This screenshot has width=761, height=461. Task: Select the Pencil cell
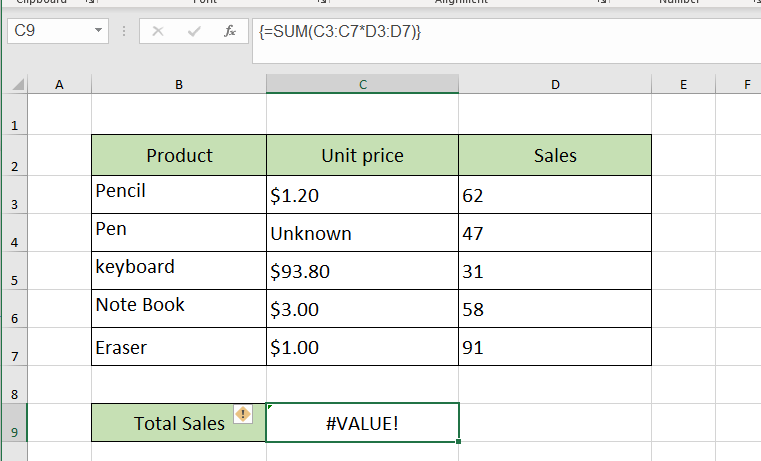click(179, 195)
